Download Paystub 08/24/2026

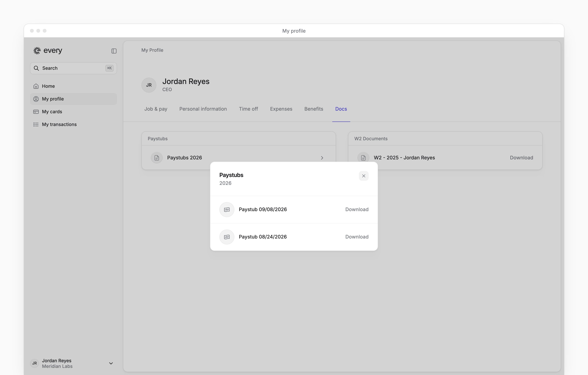click(357, 237)
